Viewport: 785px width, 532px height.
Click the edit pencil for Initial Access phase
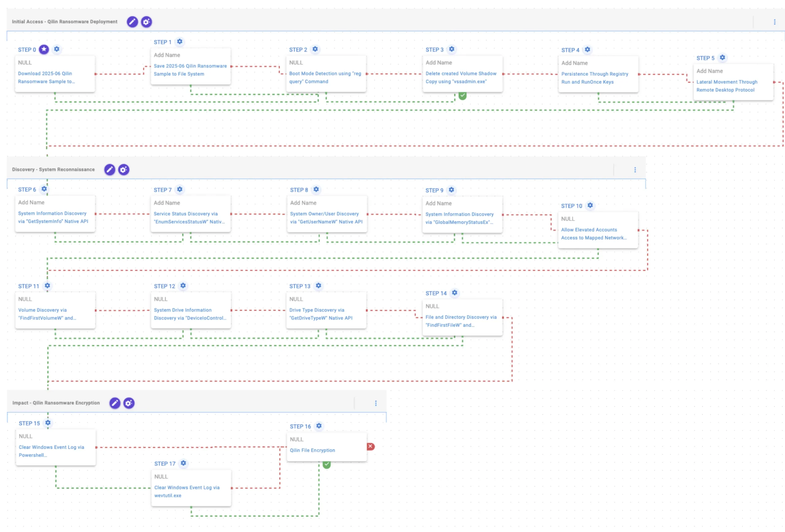click(x=132, y=22)
